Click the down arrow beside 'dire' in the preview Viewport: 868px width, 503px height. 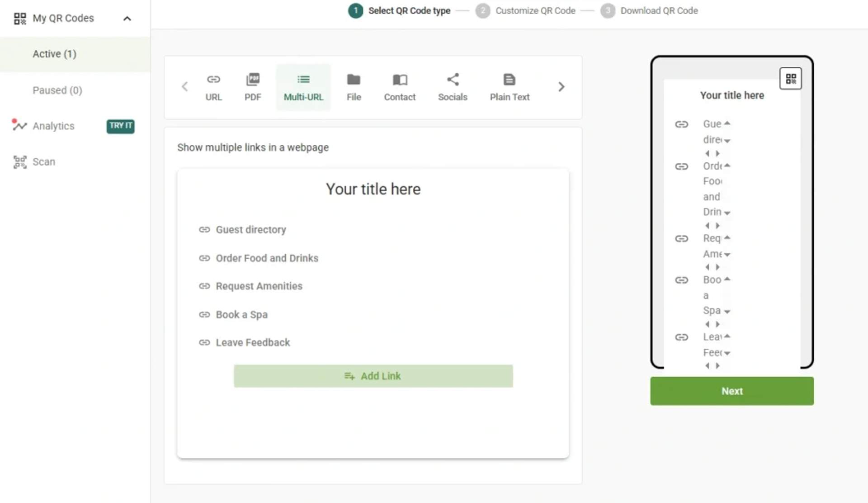(x=727, y=141)
